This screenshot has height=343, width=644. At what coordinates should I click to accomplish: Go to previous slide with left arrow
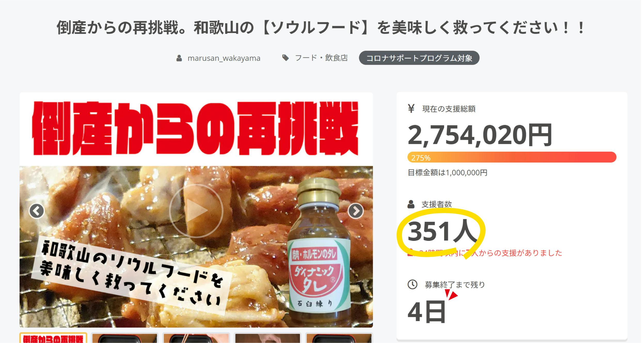(37, 211)
